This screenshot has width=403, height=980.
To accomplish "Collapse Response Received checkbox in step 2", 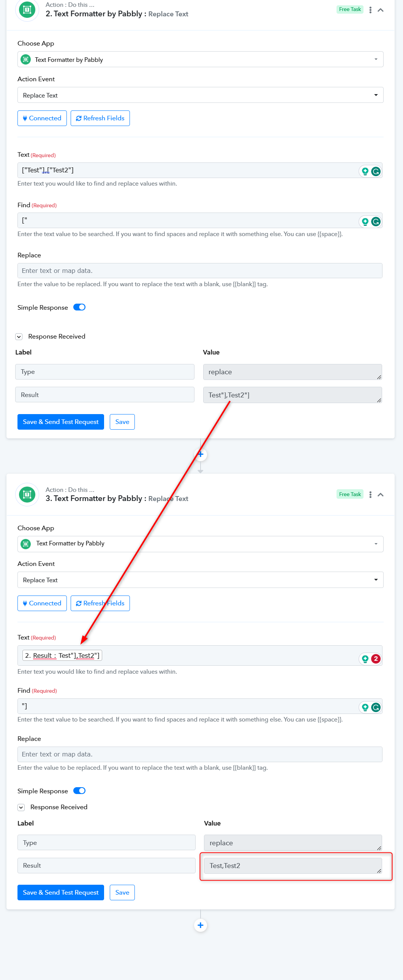I will pos(19,337).
